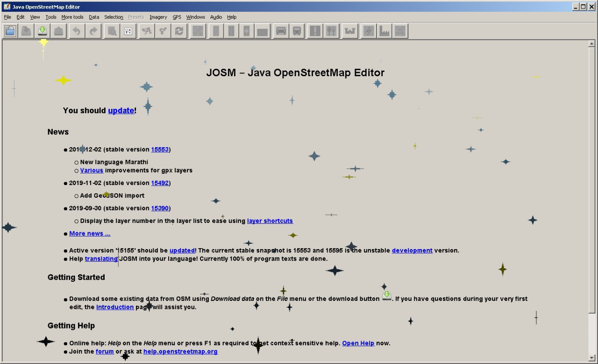Open stable version 15553 link
The image size is (598, 364).
(x=160, y=150)
